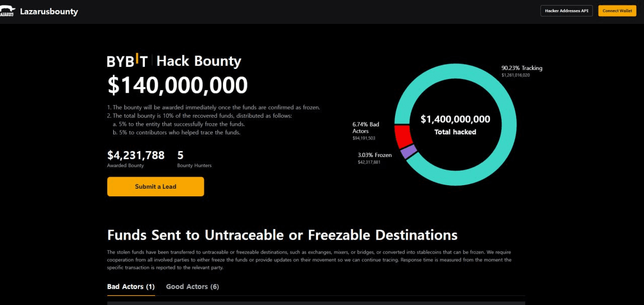Select the 6.74% Bad Actors chart label

(x=366, y=131)
